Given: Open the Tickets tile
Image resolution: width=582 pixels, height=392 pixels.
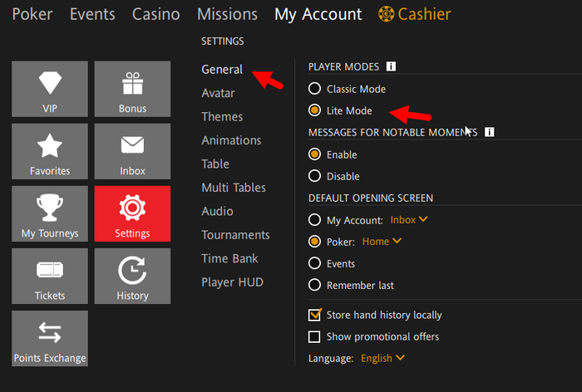Looking at the screenshot, I should point(50,276).
